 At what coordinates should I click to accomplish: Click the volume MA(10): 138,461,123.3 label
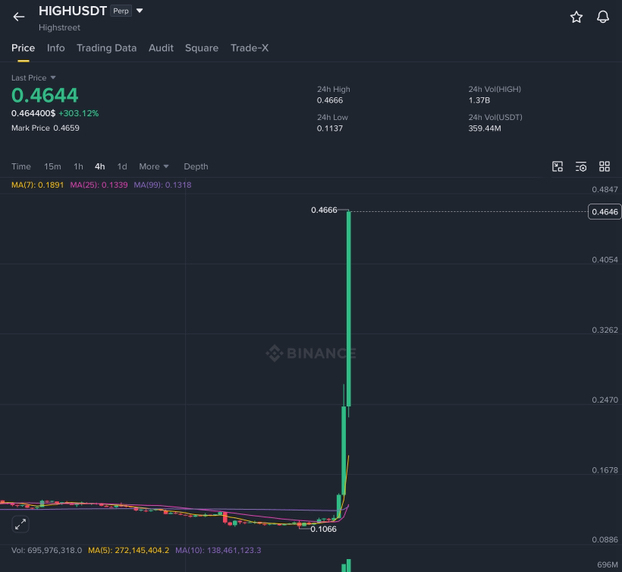[x=218, y=550]
